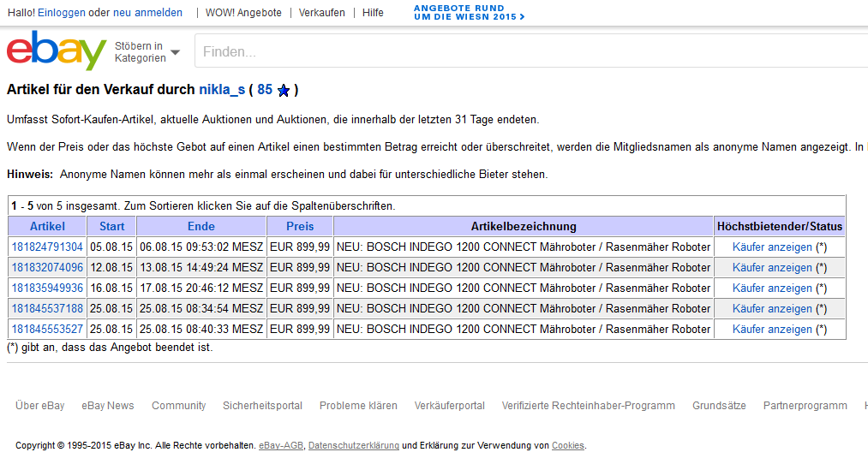Click Käufer anzeigen for item 181845553527
868x464 pixels.
[772, 329]
